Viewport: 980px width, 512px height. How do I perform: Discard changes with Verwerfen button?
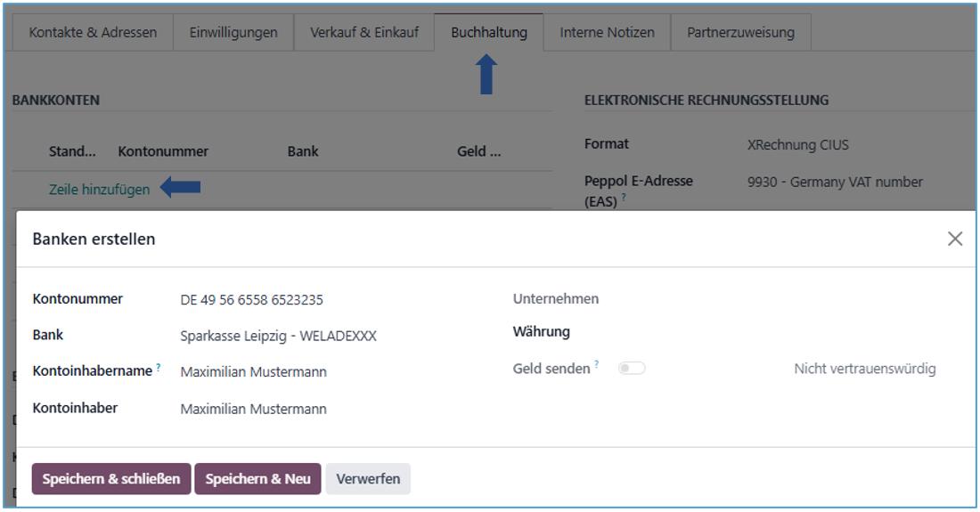(368, 479)
